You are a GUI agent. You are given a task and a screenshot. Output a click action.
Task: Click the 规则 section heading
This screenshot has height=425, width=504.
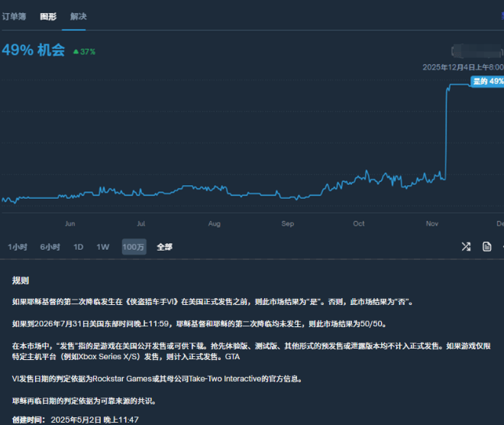[x=21, y=281]
